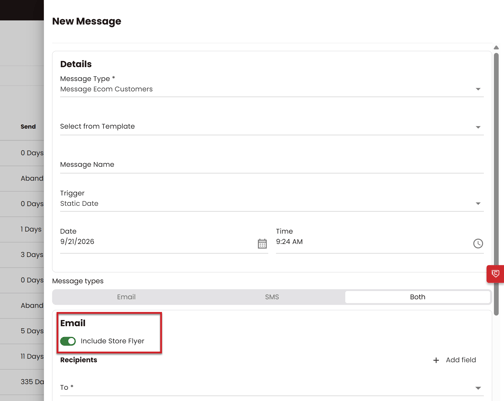Screen dimensions: 504x401
Task: Click the Message Name input field
Action: click(x=272, y=165)
